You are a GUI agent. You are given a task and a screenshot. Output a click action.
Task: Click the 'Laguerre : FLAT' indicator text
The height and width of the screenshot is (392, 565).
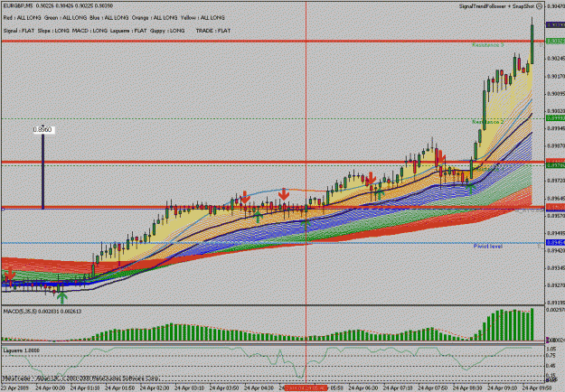pos(128,31)
